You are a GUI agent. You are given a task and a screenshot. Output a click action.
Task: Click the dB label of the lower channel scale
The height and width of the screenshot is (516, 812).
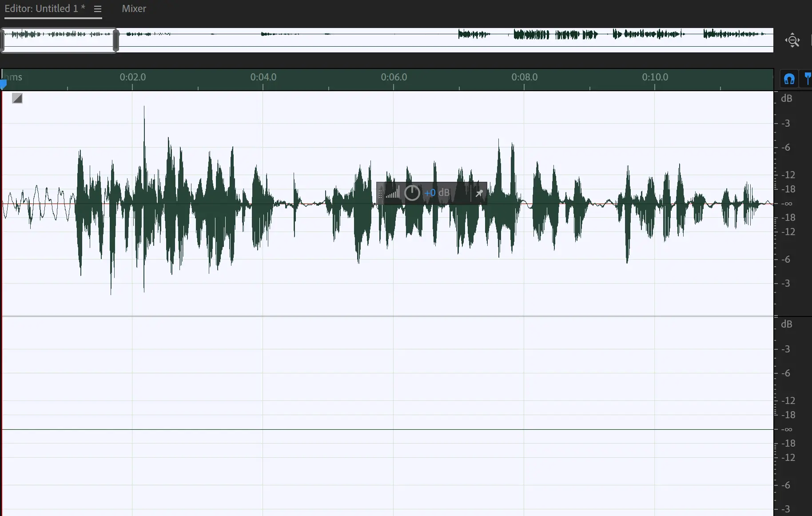coord(786,324)
